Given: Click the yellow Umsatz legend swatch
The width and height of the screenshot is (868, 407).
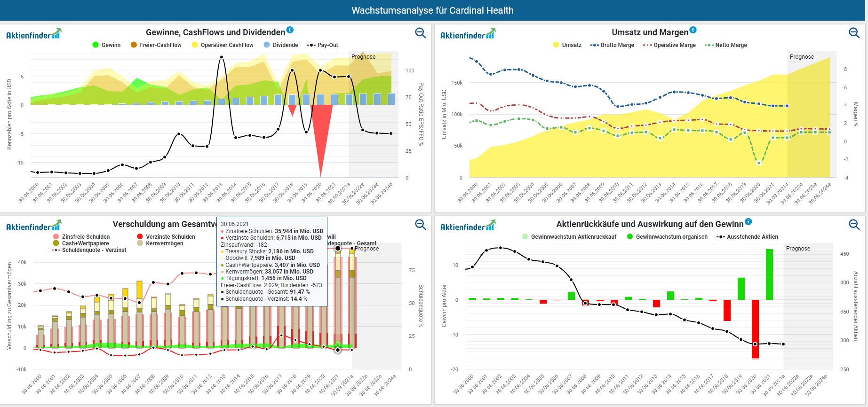Looking at the screenshot, I should coord(556,45).
